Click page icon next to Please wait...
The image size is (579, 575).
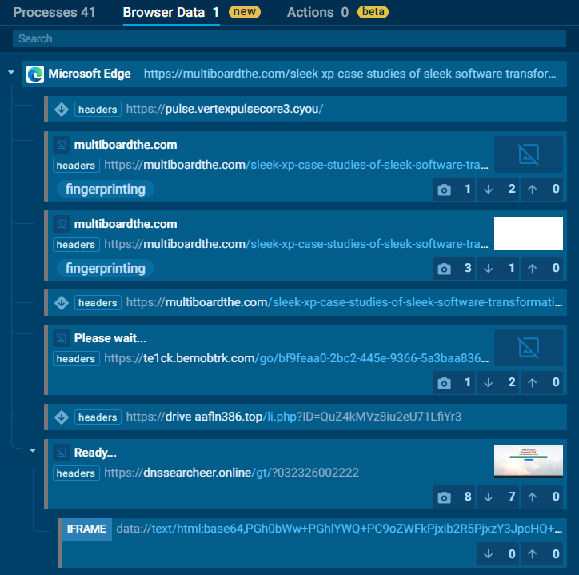[61, 338]
